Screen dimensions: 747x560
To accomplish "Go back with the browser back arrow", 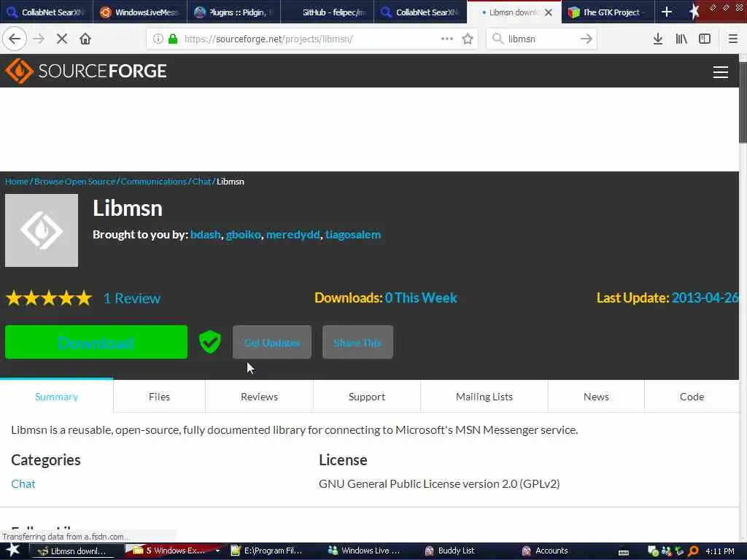I will click(15, 39).
